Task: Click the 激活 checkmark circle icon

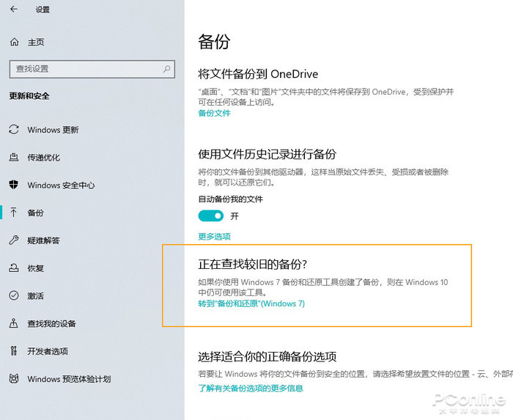Action: tap(13, 296)
